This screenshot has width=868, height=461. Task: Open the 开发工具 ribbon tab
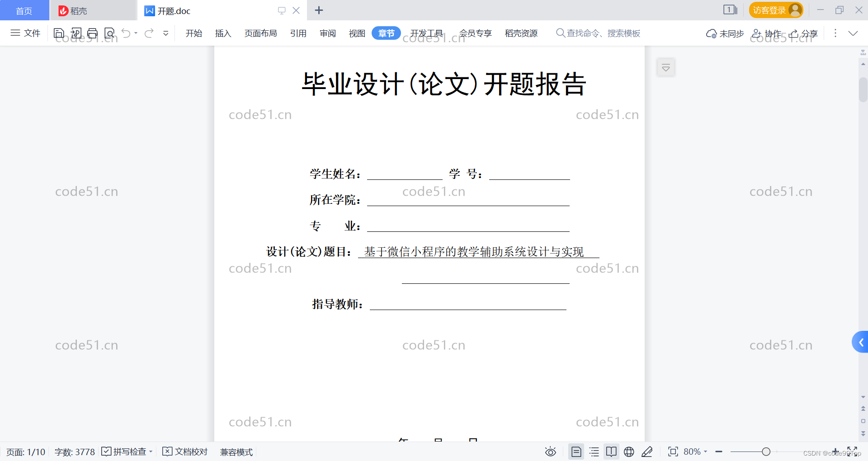tap(427, 33)
